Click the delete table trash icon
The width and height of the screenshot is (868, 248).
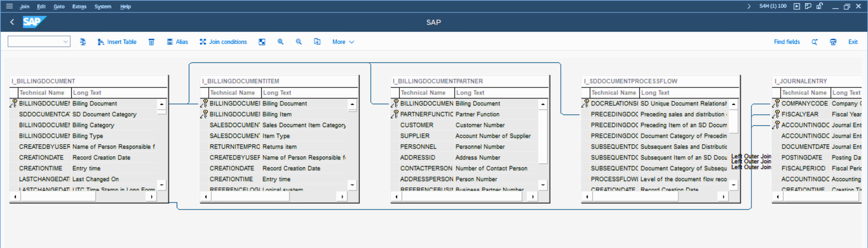click(151, 42)
